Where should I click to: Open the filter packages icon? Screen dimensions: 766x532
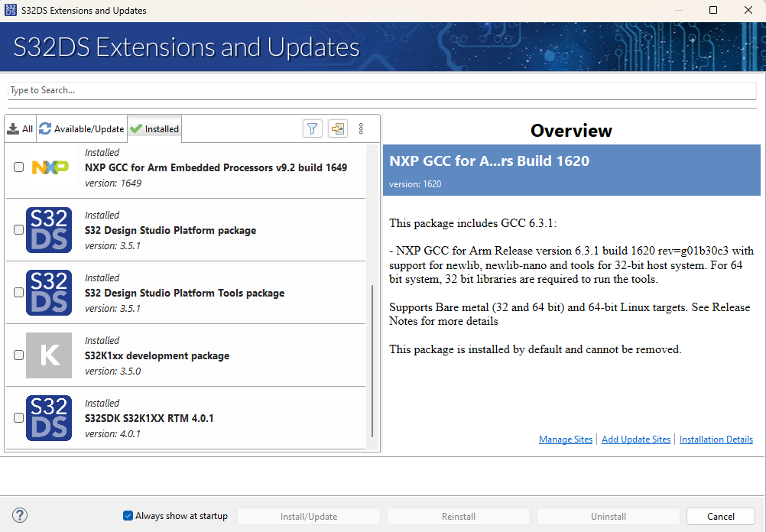point(312,128)
